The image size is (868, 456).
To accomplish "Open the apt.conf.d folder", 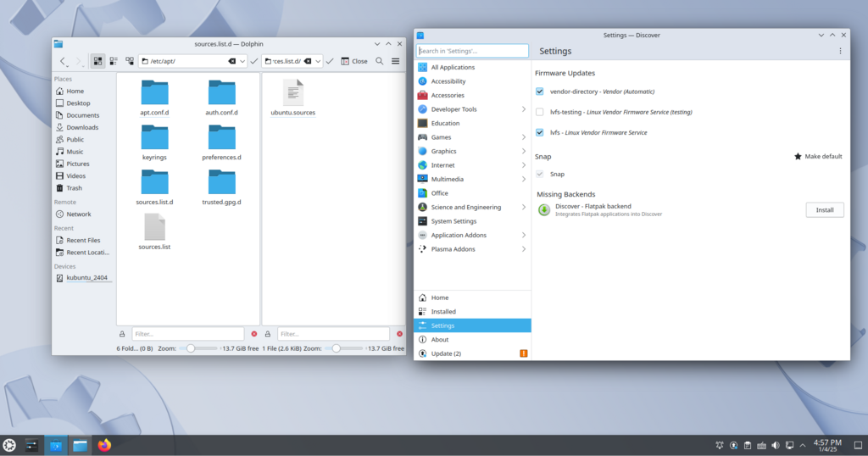I will click(154, 98).
